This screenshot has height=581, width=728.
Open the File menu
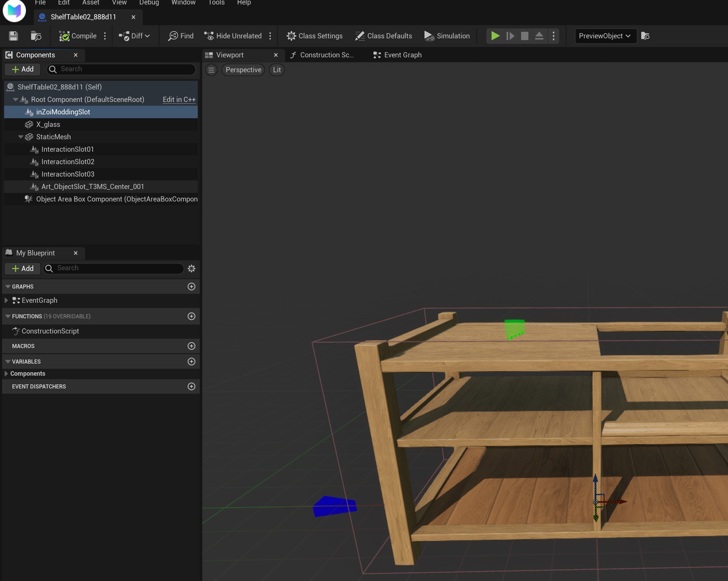[40, 3]
